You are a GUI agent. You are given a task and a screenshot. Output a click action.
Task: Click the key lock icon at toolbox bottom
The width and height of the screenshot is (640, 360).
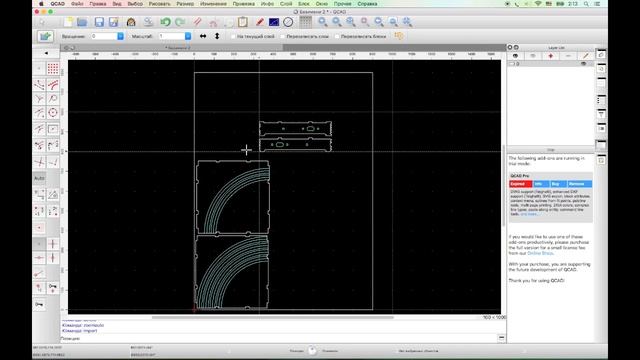pos(39,305)
